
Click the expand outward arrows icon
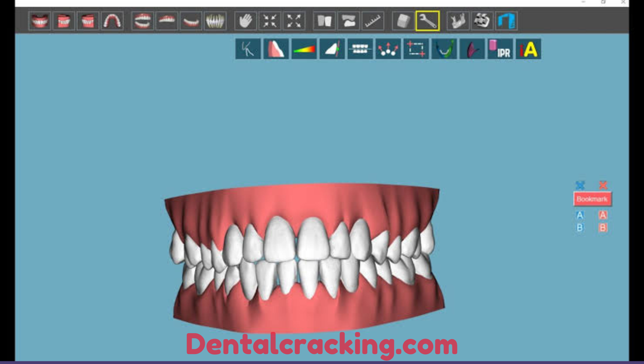[294, 21]
